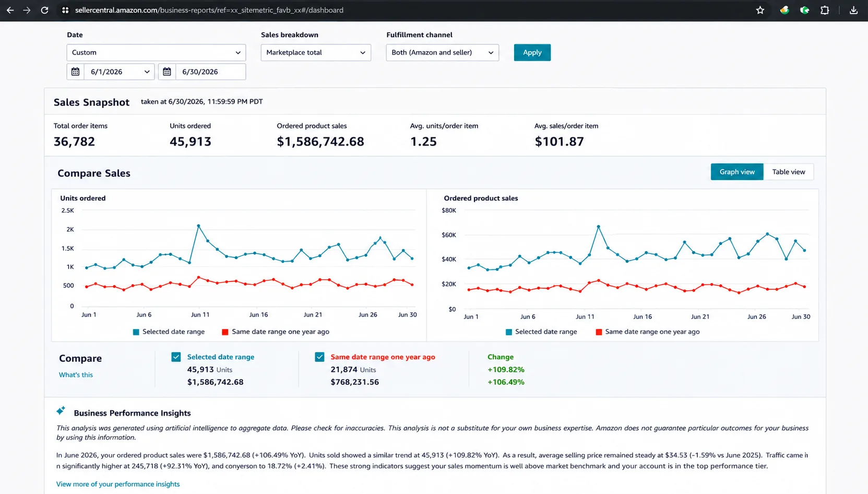The image size is (868, 494).
Task: Open the calendar icon for start date 6/1/2026
Action: (76, 72)
